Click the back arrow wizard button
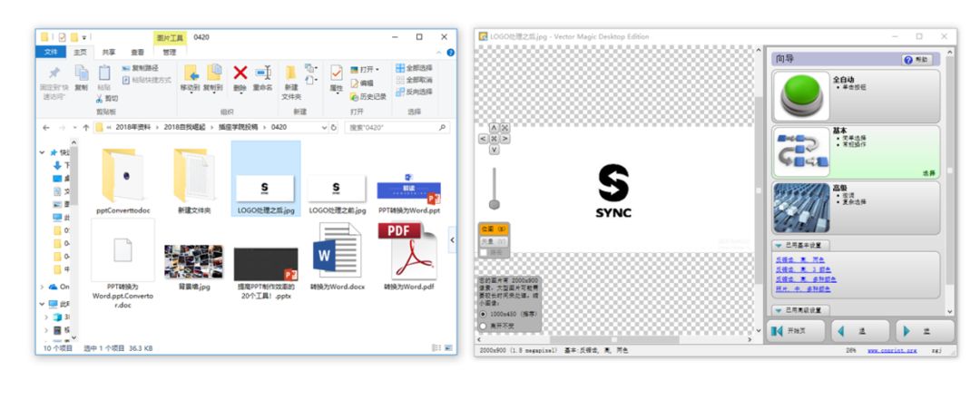Screen dimensions: 980x400 pos(860,331)
